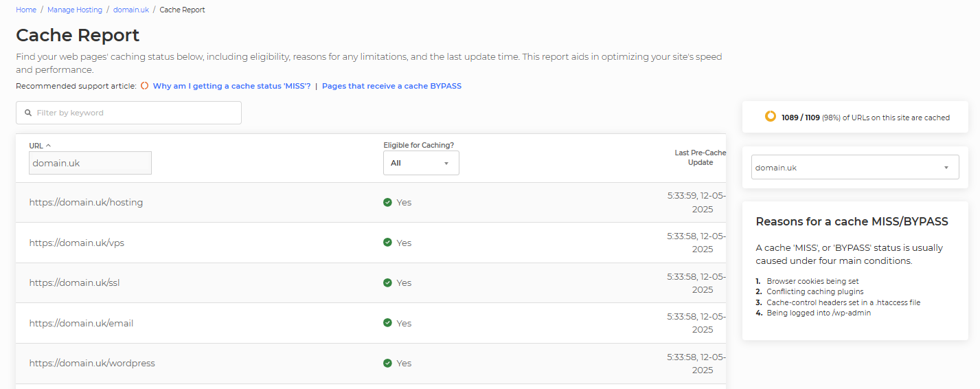The image size is (980, 389).
Task: Click the pre-cache timestamp in the email row
Action: (x=696, y=323)
